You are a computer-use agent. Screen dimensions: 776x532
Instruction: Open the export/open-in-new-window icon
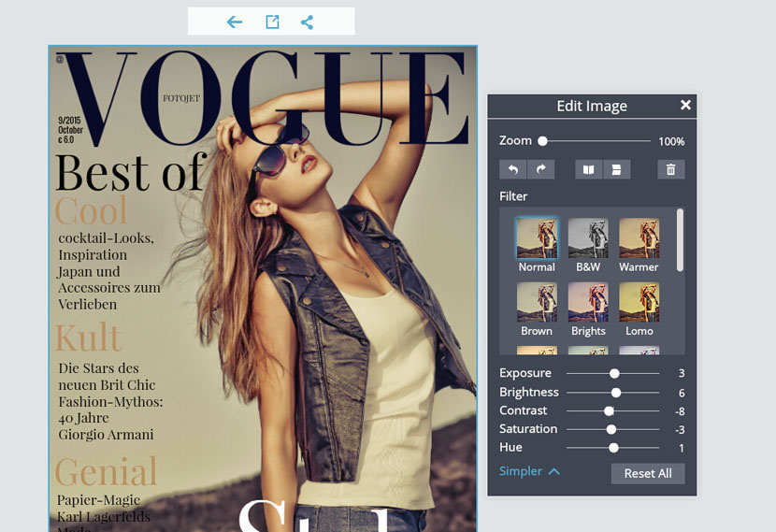272,22
